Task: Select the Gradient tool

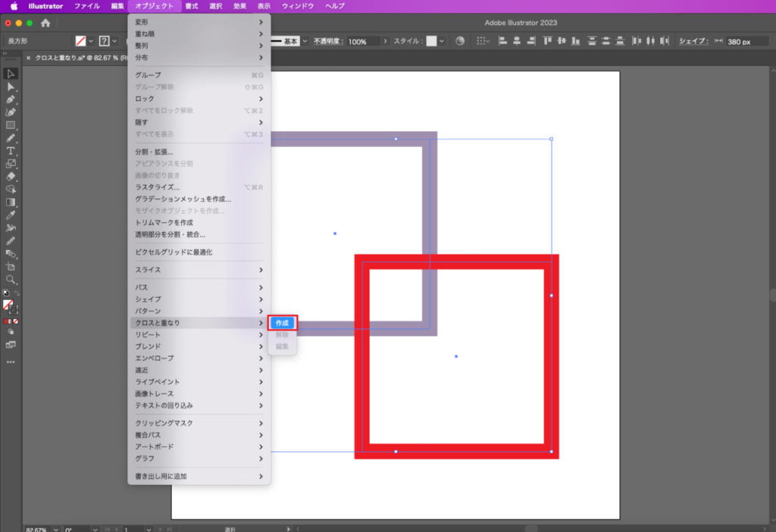Action: [11, 202]
